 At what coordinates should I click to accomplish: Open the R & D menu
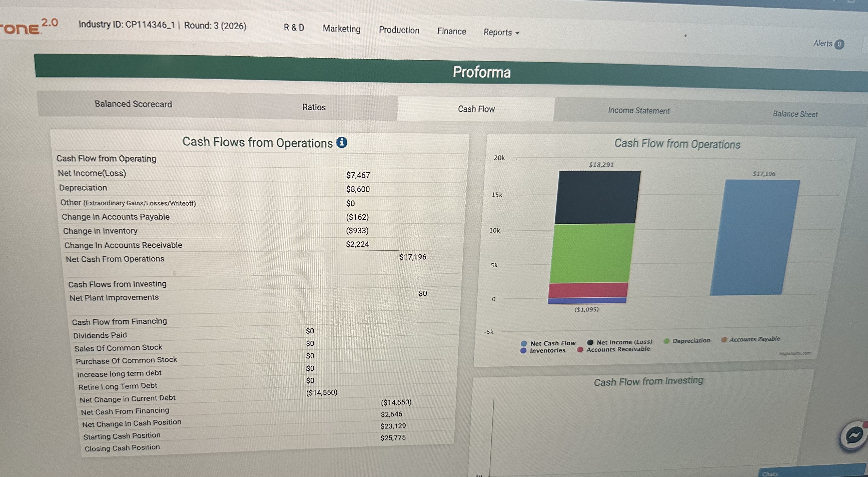click(x=294, y=28)
